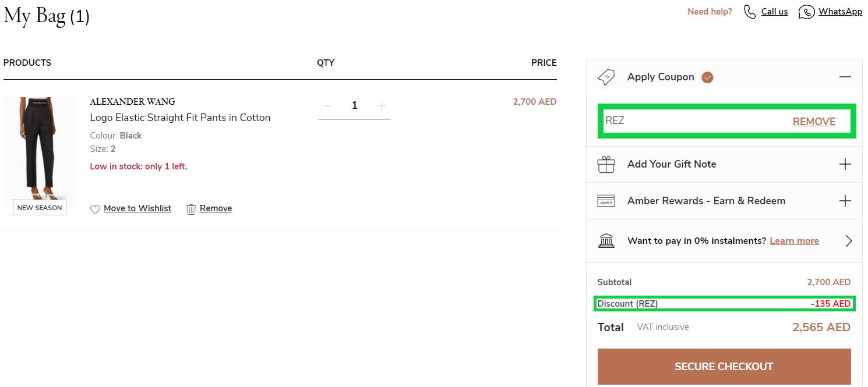This screenshot has height=387, width=868.
Task: Decrease the pants quantity with the minus control
Action: (x=327, y=105)
